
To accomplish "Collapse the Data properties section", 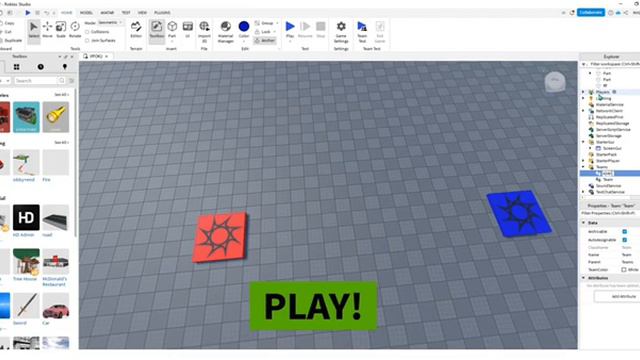I will point(584,223).
